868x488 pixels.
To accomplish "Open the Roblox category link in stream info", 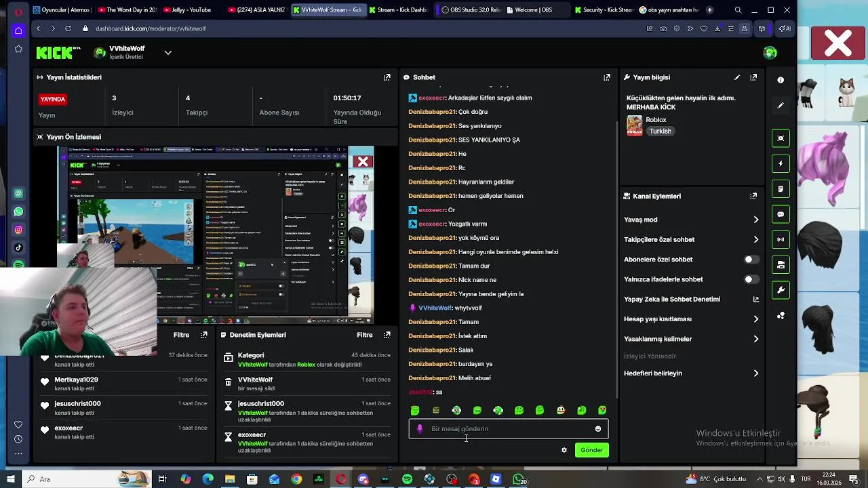I will point(656,120).
